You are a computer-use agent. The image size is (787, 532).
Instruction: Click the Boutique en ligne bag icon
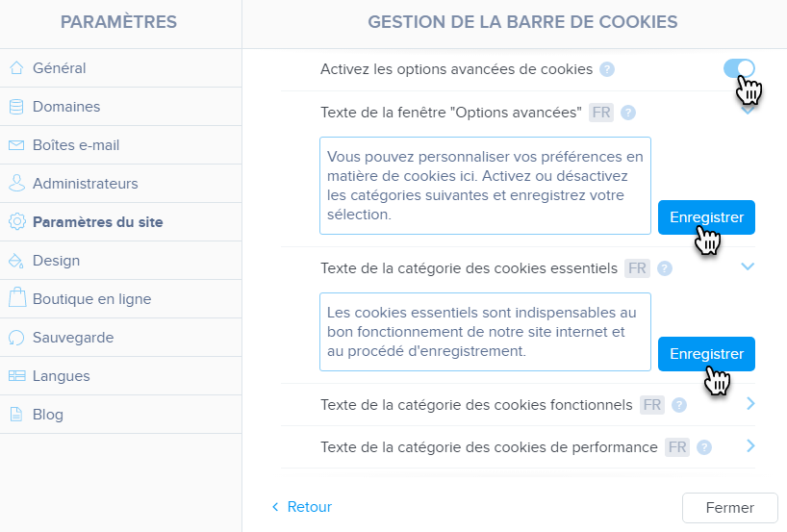click(x=15, y=299)
